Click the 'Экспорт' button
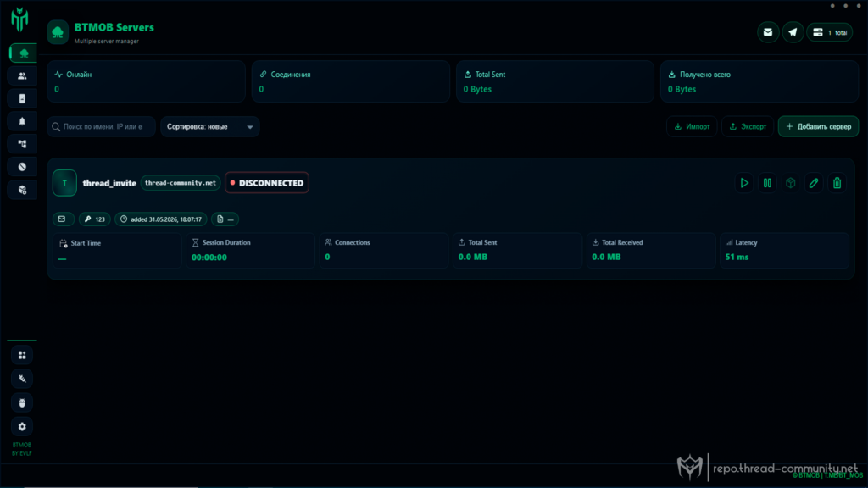The height and width of the screenshot is (488, 868). click(x=748, y=127)
